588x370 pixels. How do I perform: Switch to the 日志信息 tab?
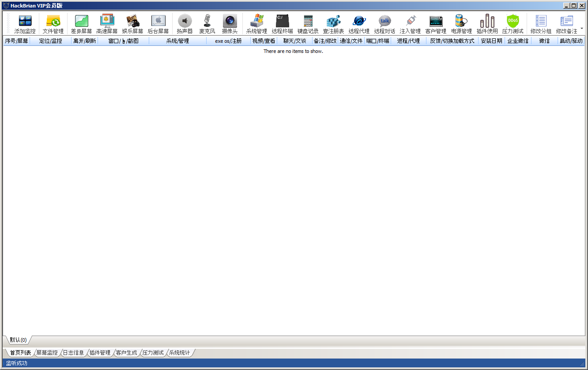[x=73, y=353]
